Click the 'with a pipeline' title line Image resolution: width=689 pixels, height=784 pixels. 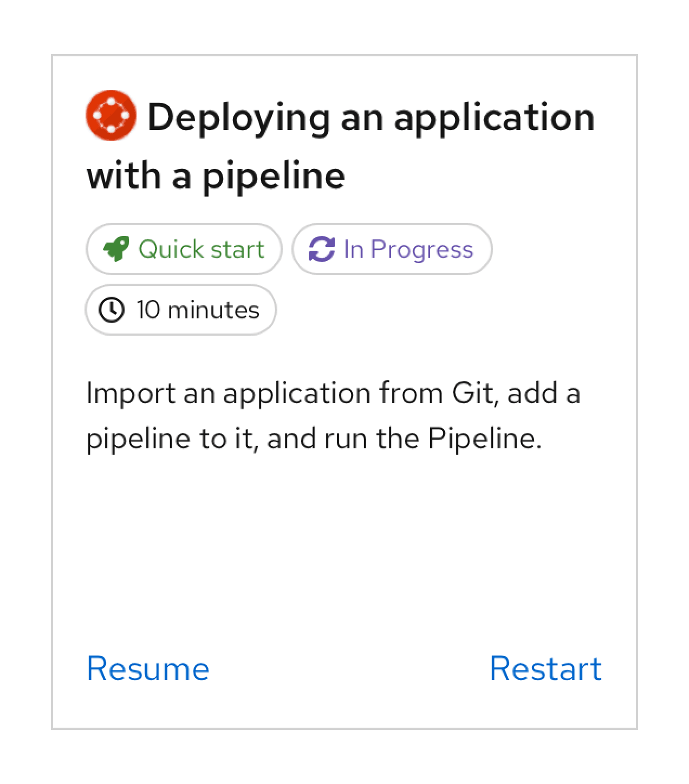coord(216,175)
